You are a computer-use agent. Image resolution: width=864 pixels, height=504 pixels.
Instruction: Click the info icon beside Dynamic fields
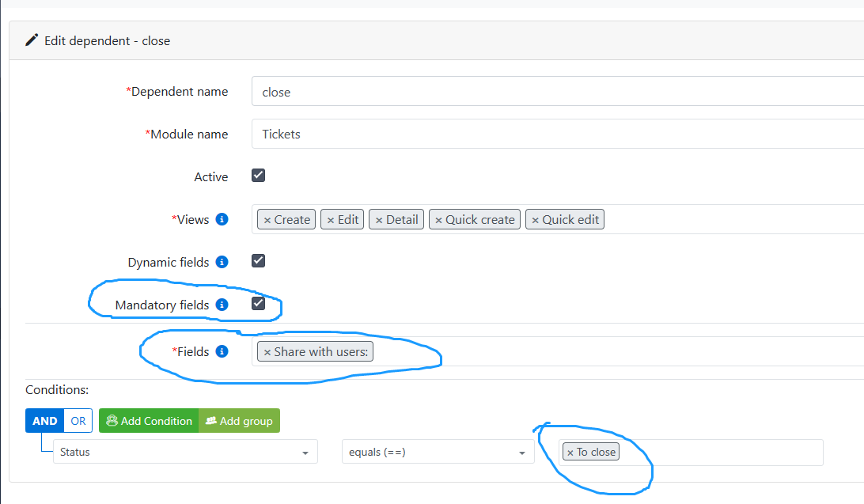pyautogui.click(x=222, y=262)
